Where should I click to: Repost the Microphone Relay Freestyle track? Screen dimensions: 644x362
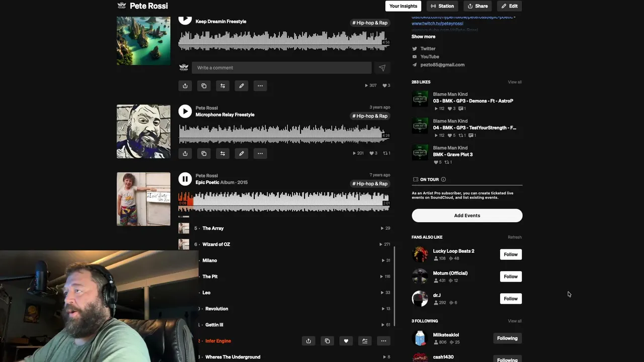(x=222, y=153)
